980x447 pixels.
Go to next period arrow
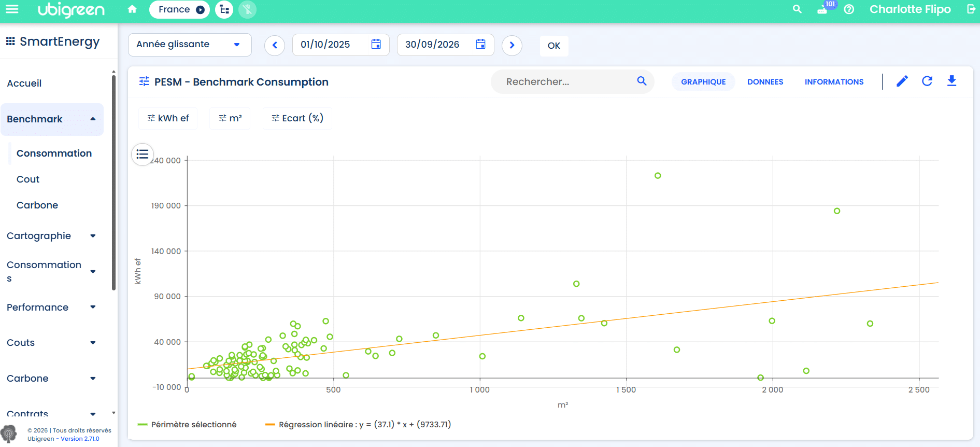click(x=512, y=45)
